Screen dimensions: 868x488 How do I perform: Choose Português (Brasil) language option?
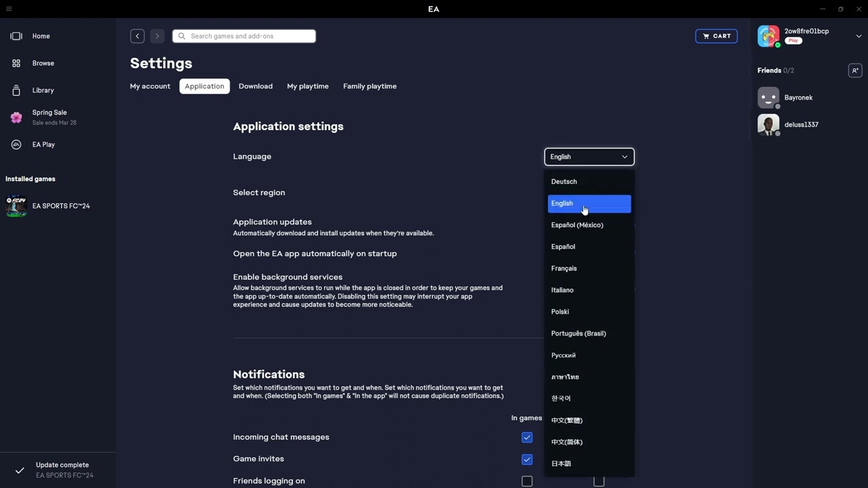pos(589,333)
